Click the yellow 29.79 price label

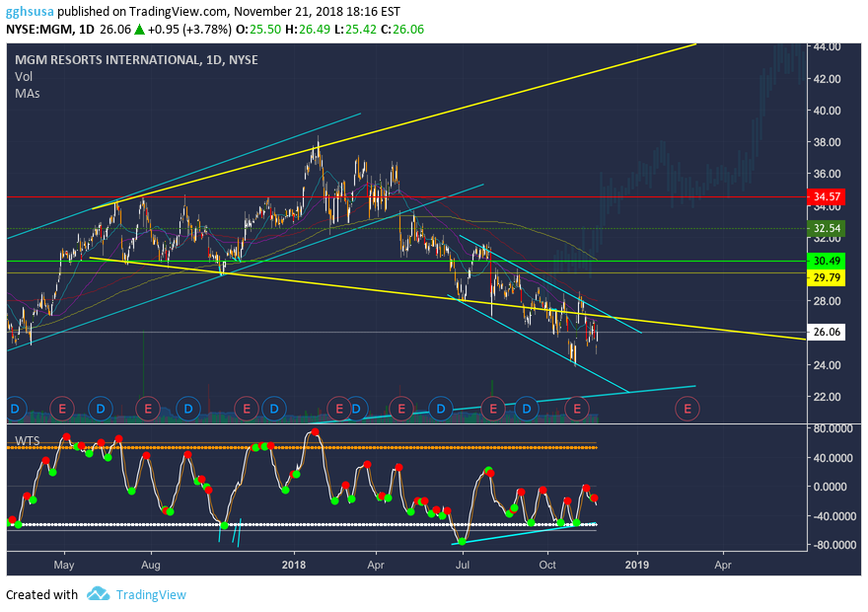click(x=827, y=277)
